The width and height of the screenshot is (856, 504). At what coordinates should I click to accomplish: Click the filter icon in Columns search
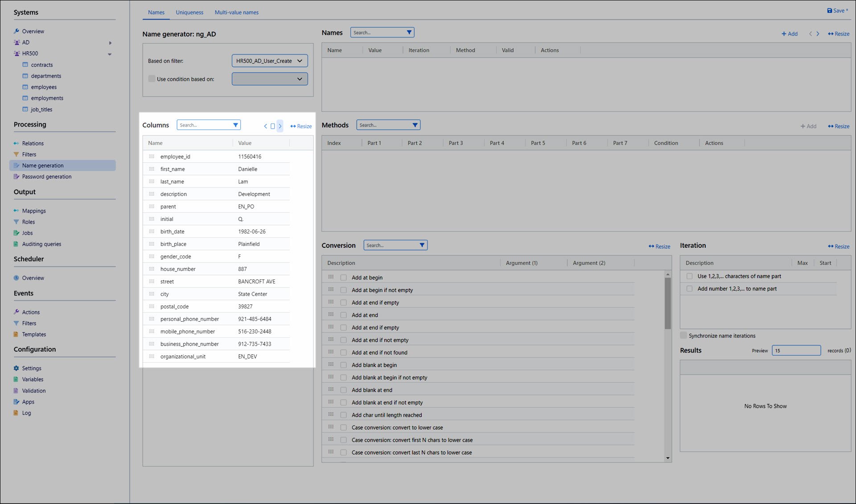235,125
